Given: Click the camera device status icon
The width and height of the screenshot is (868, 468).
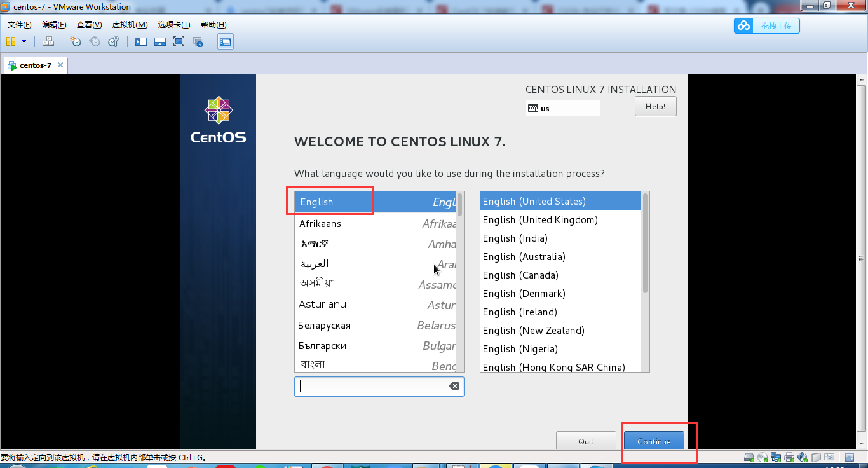Looking at the screenshot, I should tap(829, 457).
